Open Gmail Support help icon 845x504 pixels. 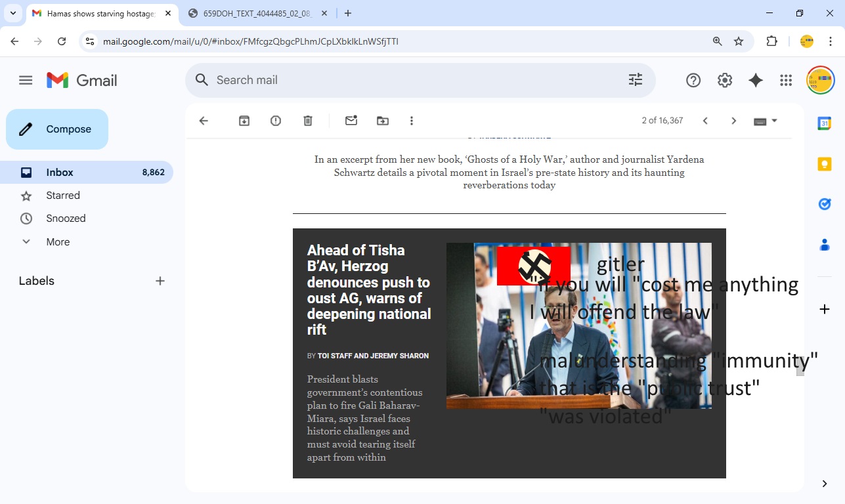point(693,80)
